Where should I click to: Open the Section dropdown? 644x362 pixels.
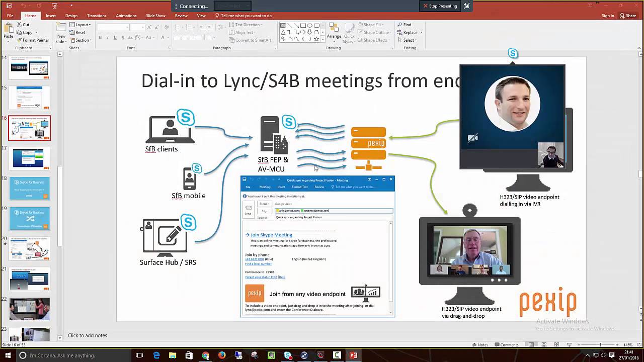[80, 40]
